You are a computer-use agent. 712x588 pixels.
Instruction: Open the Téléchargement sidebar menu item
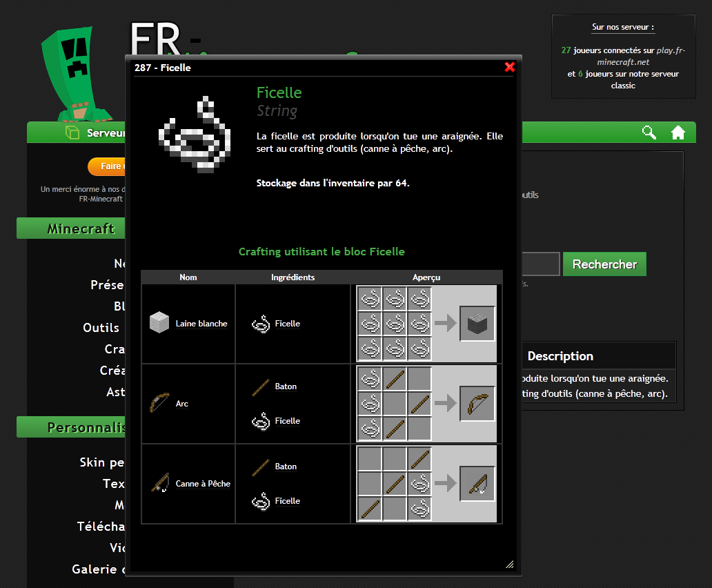tap(101, 527)
